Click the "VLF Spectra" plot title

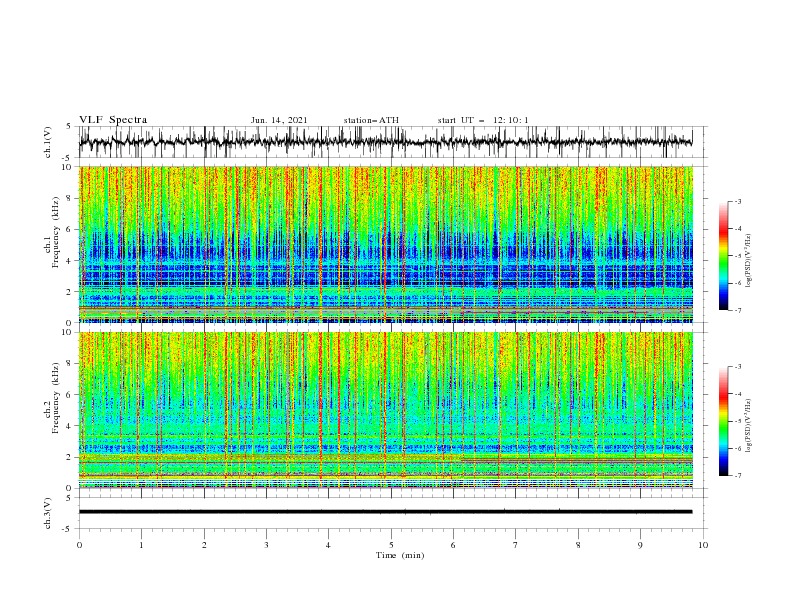[x=113, y=120]
